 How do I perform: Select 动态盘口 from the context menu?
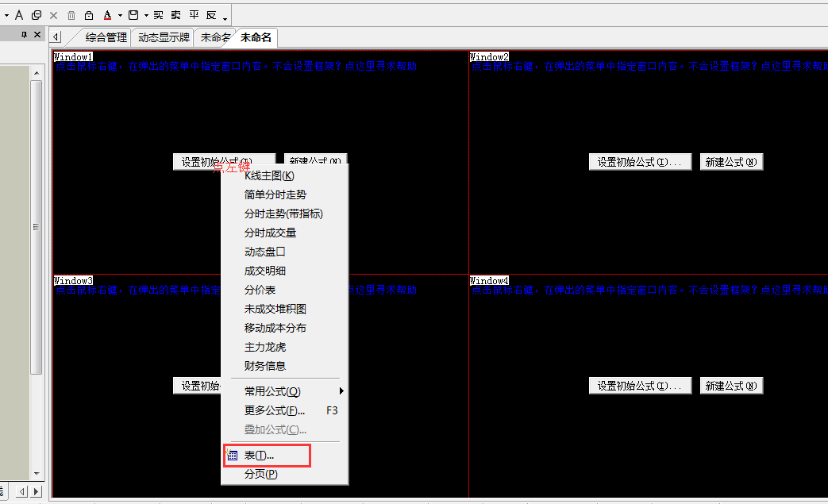[285, 252]
